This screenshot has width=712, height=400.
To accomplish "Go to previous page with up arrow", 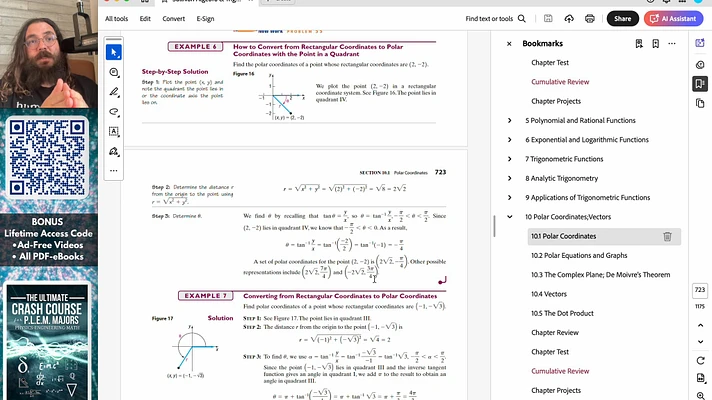I will 700,325.
